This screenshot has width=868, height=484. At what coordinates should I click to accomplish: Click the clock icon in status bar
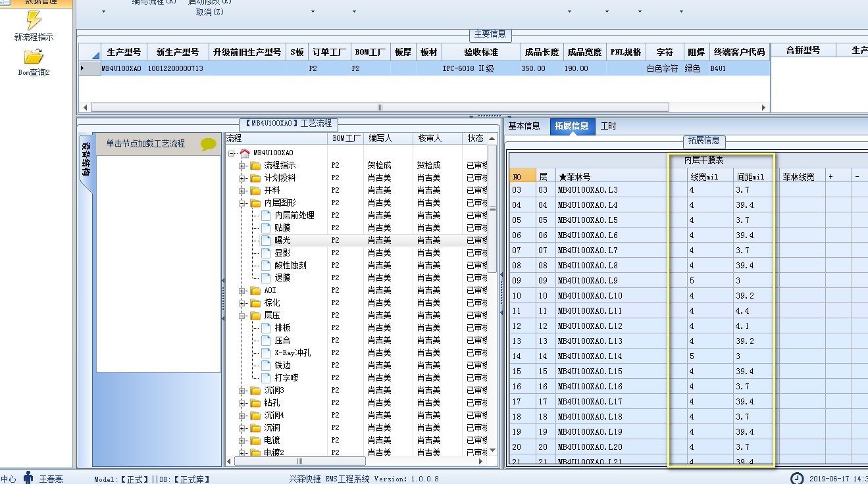pos(797,479)
